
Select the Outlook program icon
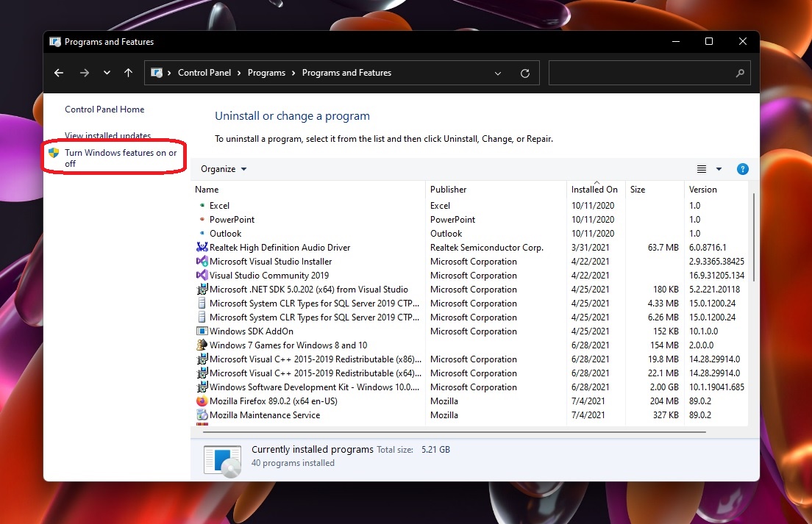click(x=202, y=233)
